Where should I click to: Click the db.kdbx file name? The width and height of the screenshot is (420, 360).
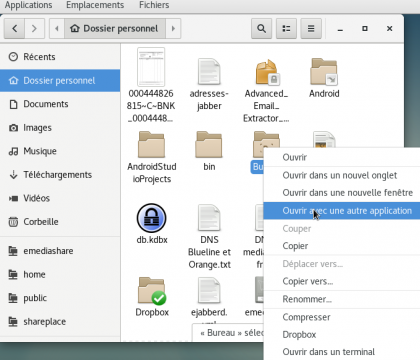pyautogui.click(x=152, y=240)
